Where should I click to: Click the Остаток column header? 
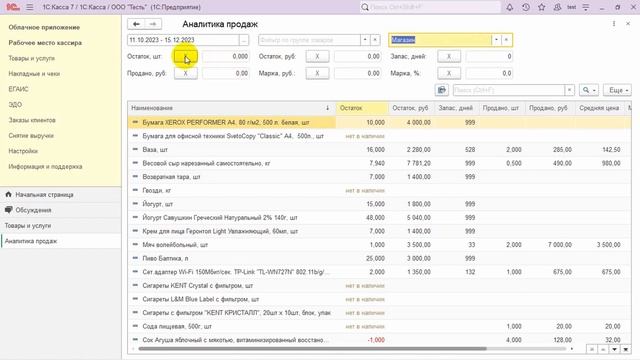coord(362,108)
